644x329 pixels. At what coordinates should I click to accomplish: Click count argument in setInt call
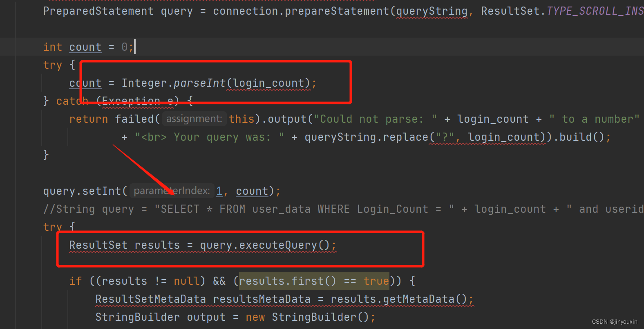tap(252, 191)
